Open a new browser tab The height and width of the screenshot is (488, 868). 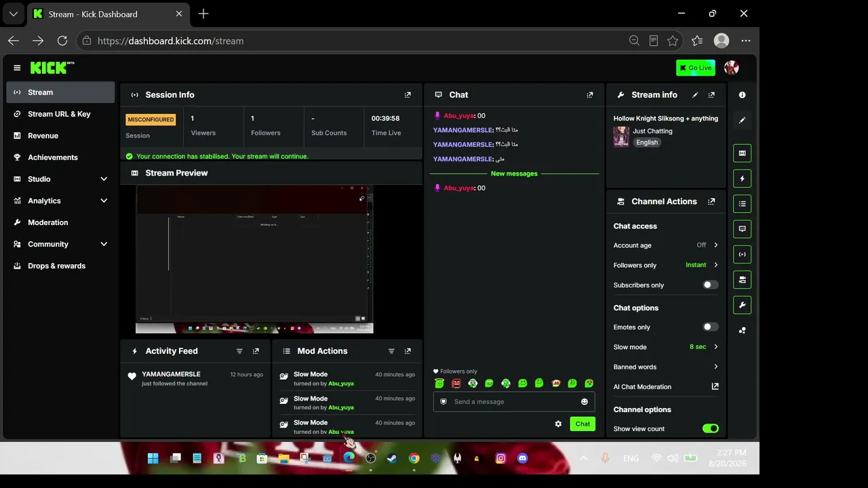click(203, 14)
